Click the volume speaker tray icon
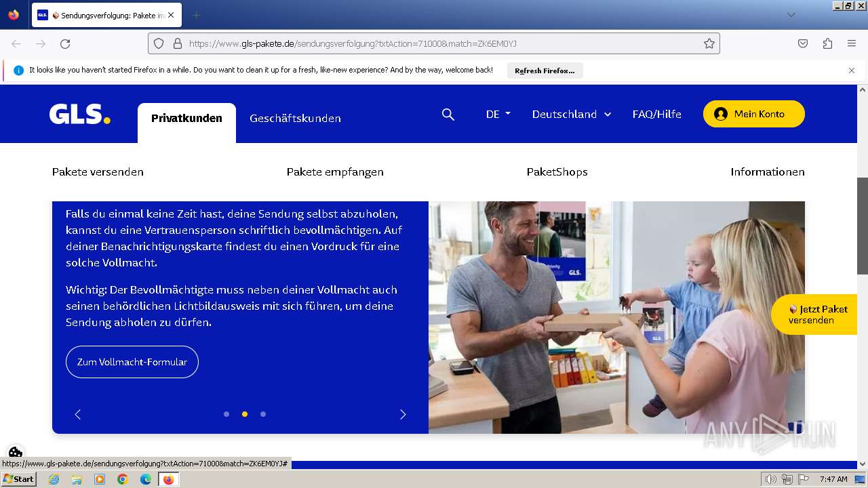 tap(770, 479)
